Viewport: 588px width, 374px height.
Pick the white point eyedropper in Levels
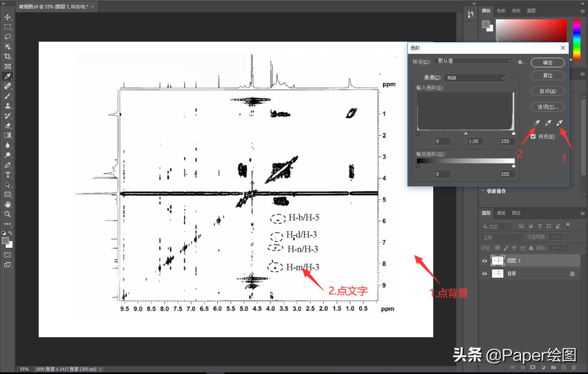click(559, 123)
